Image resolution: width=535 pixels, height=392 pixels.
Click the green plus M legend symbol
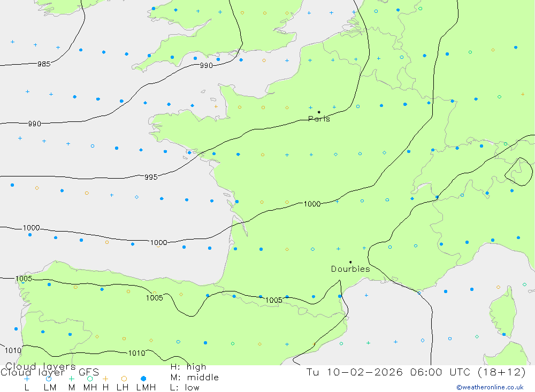coord(71,379)
